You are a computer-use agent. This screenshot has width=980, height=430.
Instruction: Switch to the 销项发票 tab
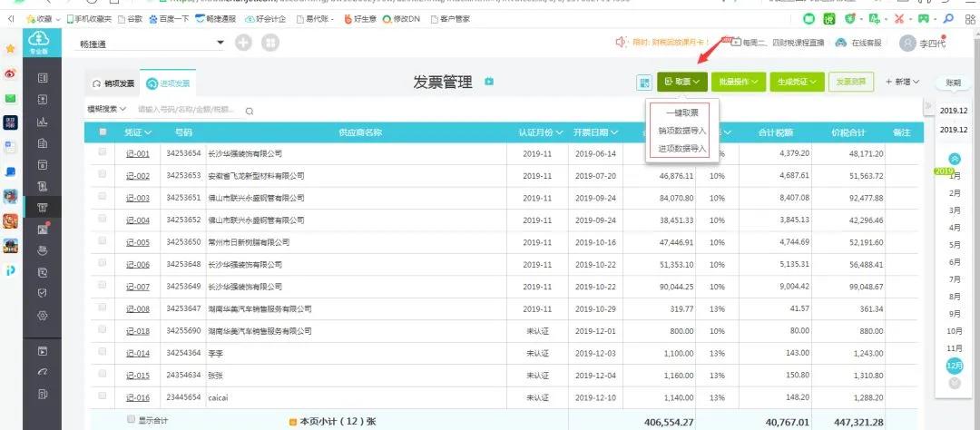113,83
